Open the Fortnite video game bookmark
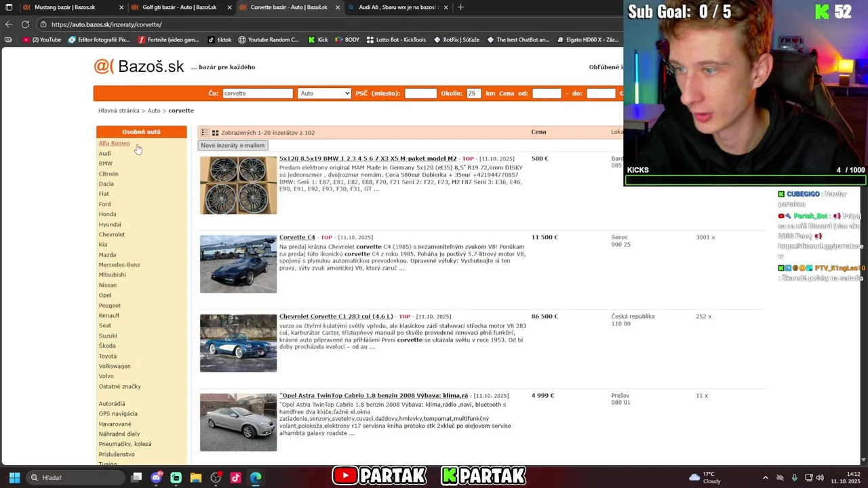Image resolution: width=868 pixels, height=488 pixels. point(169,40)
